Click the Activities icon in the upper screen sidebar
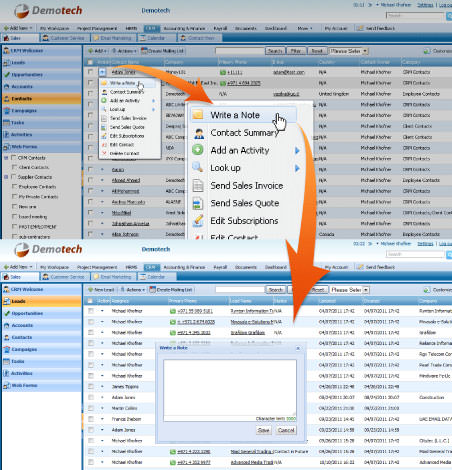The image size is (452, 470). (6, 135)
